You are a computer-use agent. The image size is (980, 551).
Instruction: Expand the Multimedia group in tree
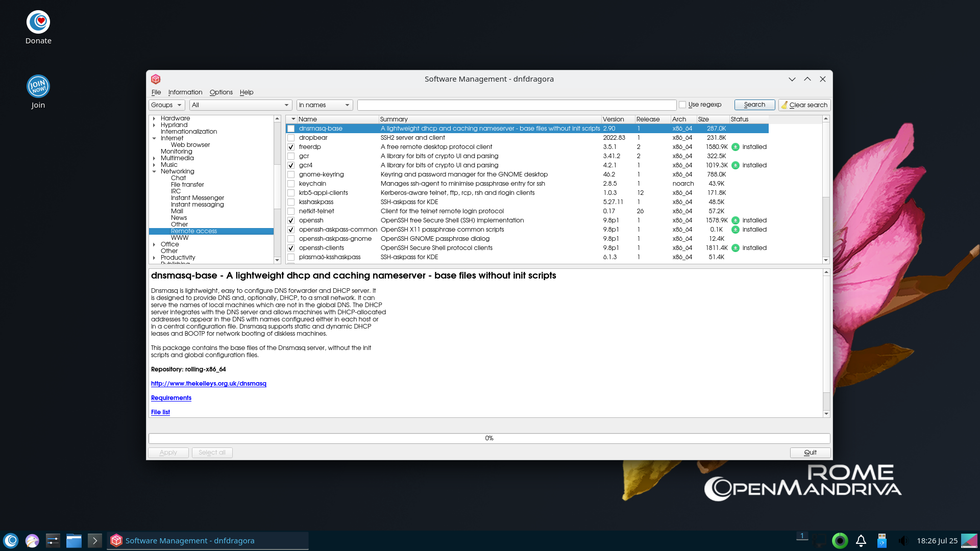[x=154, y=158]
